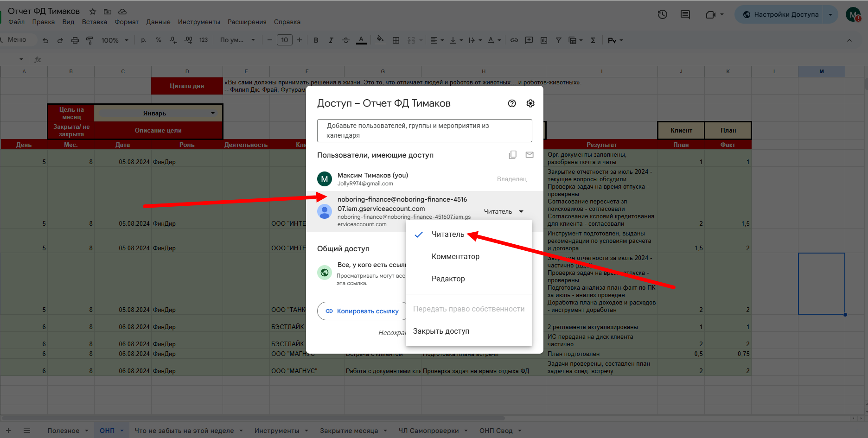Screen dimensions: 868x438
Task: Open the Данные menu
Action: click(158, 22)
